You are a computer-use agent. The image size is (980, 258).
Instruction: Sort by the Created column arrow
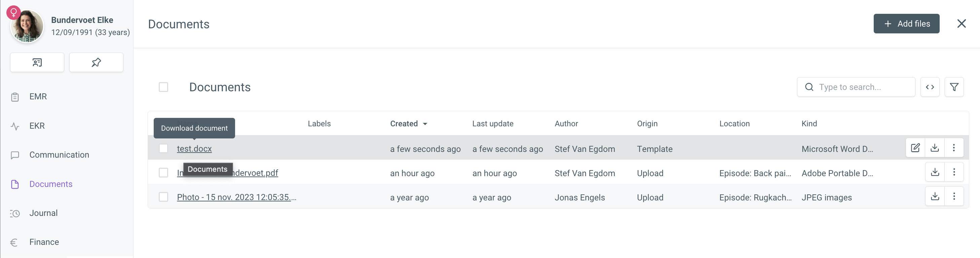(x=425, y=124)
